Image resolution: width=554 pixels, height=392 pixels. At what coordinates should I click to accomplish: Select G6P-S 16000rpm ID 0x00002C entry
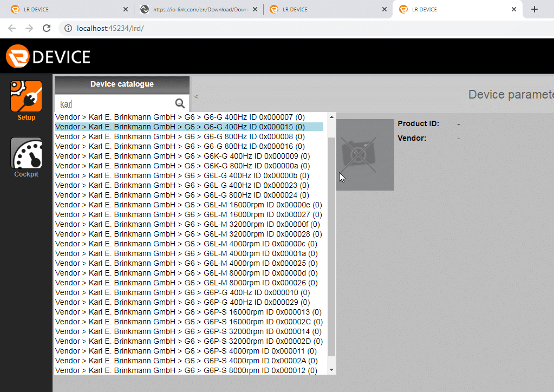[x=189, y=322]
